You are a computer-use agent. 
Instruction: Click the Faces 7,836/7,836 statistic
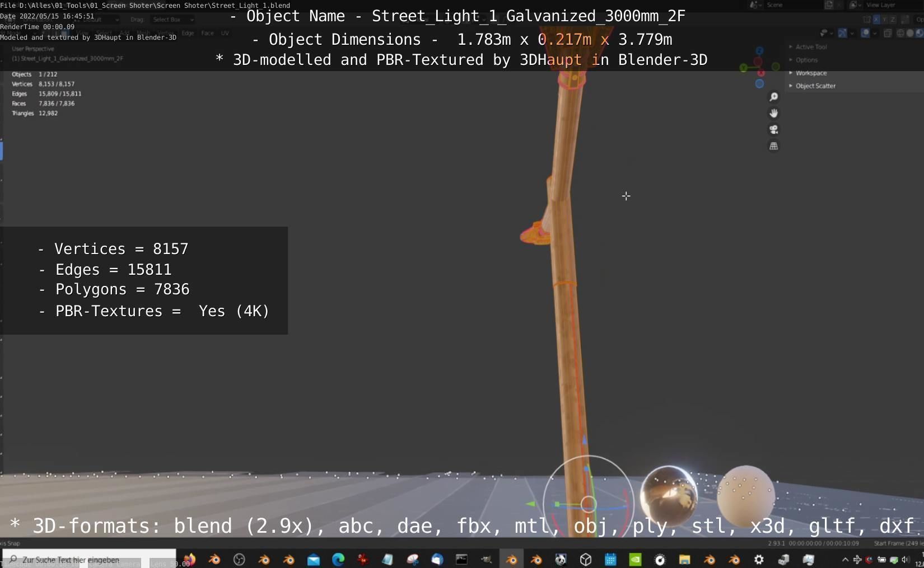click(x=43, y=104)
